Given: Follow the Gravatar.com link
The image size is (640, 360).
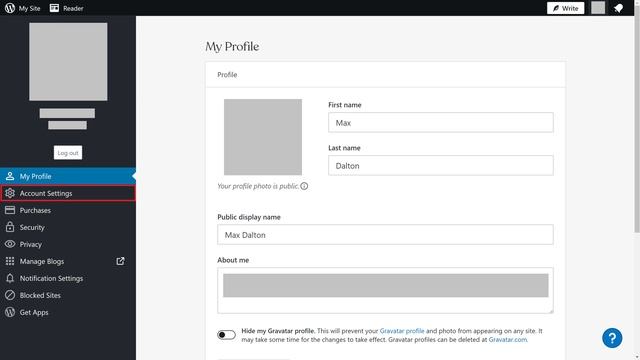Looking at the screenshot, I should [x=507, y=340].
